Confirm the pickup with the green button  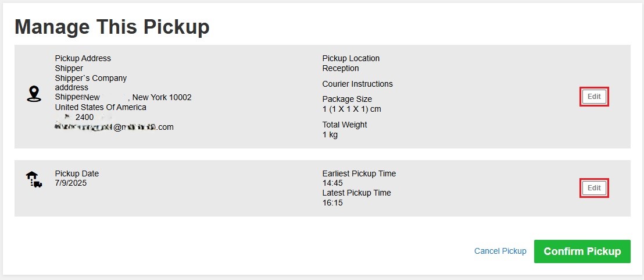[x=582, y=251]
